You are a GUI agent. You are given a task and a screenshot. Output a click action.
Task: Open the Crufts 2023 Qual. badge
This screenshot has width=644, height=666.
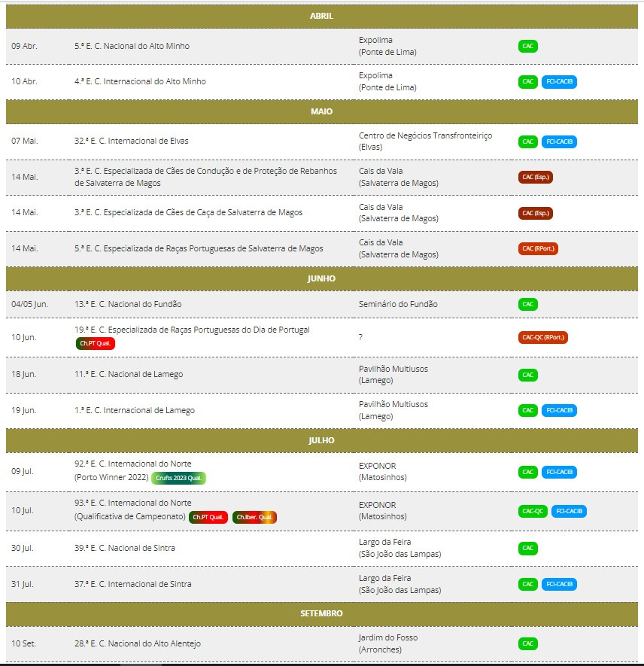(x=178, y=478)
